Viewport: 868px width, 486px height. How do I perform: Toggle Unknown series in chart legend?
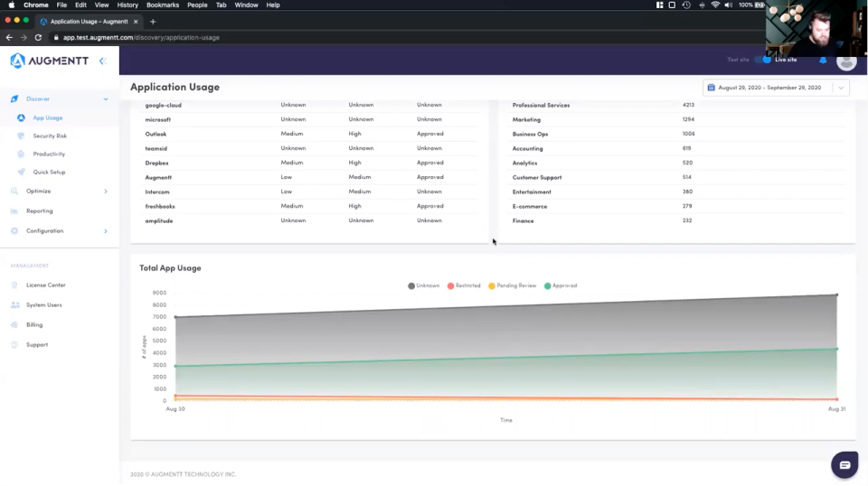tap(423, 285)
